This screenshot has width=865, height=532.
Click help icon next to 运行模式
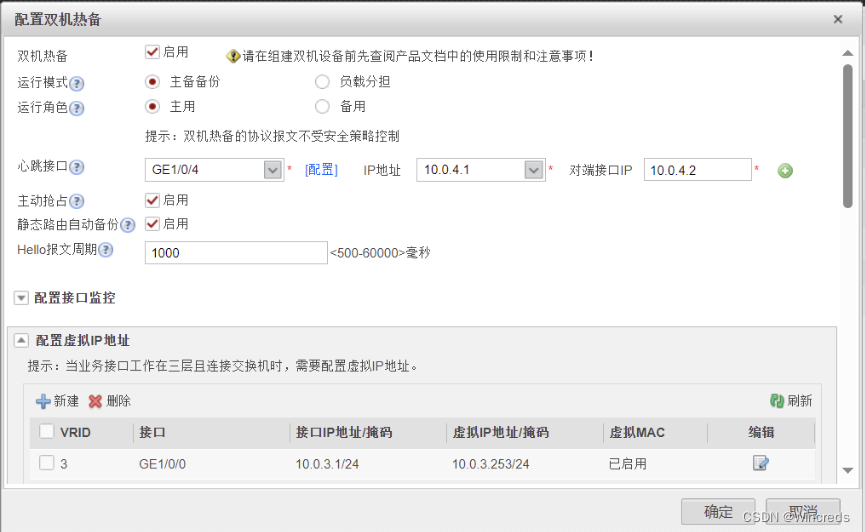pyautogui.click(x=77, y=83)
